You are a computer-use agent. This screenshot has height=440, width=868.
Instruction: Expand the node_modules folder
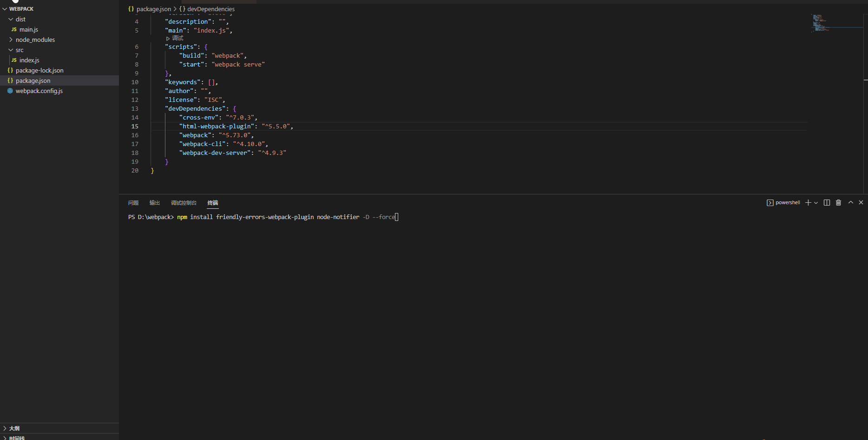tap(10, 40)
